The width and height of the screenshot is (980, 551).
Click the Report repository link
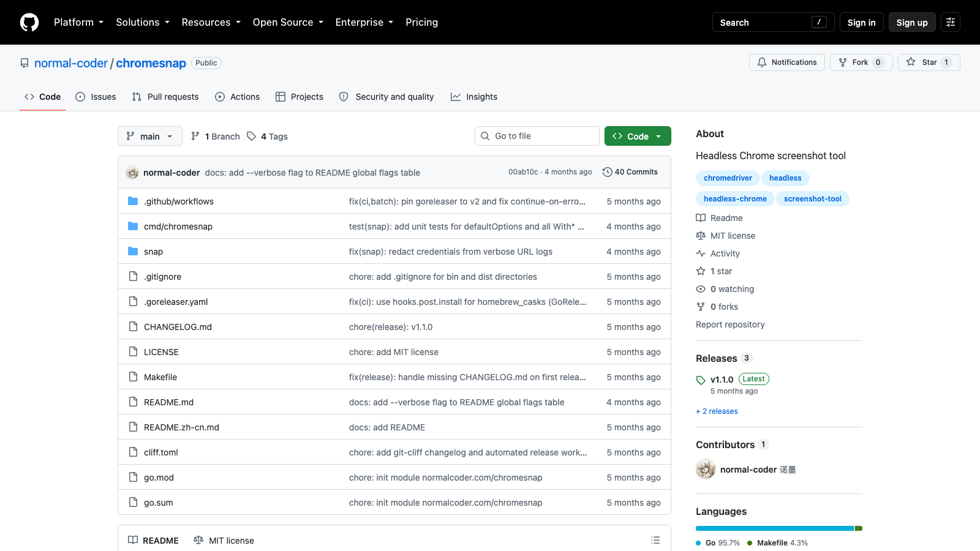click(730, 324)
